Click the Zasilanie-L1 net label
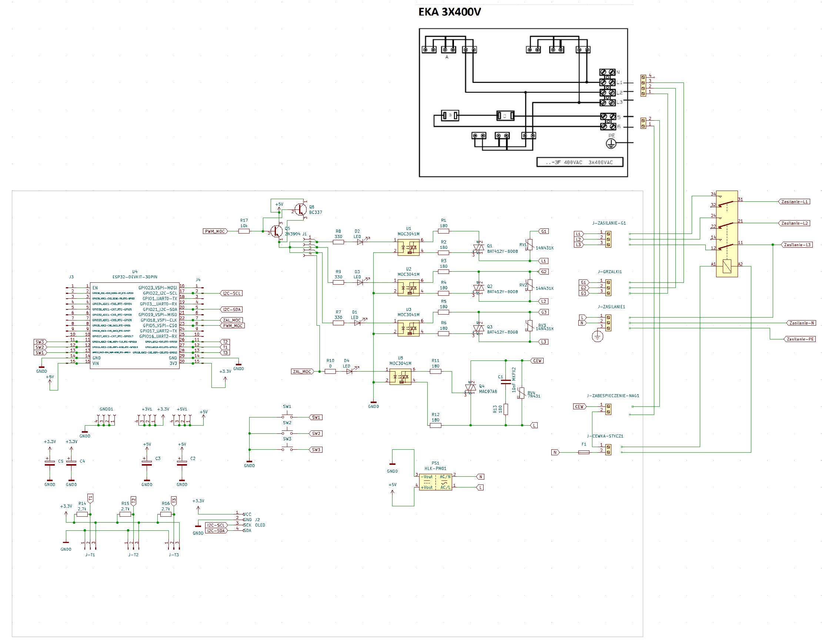Screen dimensions: 822x644 [795, 202]
